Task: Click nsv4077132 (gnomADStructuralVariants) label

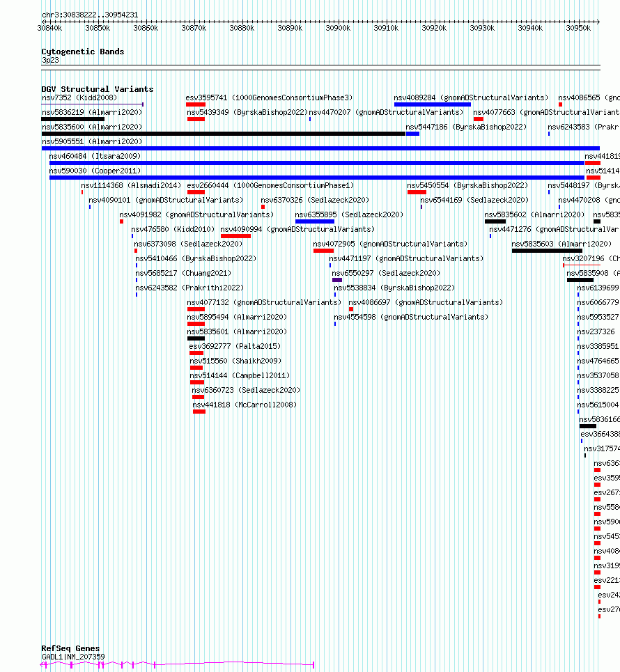Action: pyautogui.click(x=264, y=302)
